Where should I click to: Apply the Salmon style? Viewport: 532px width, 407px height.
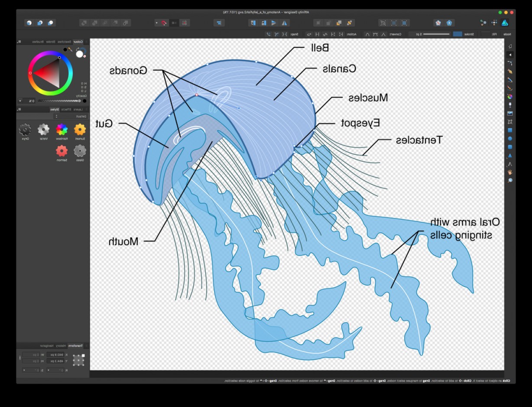(x=62, y=150)
